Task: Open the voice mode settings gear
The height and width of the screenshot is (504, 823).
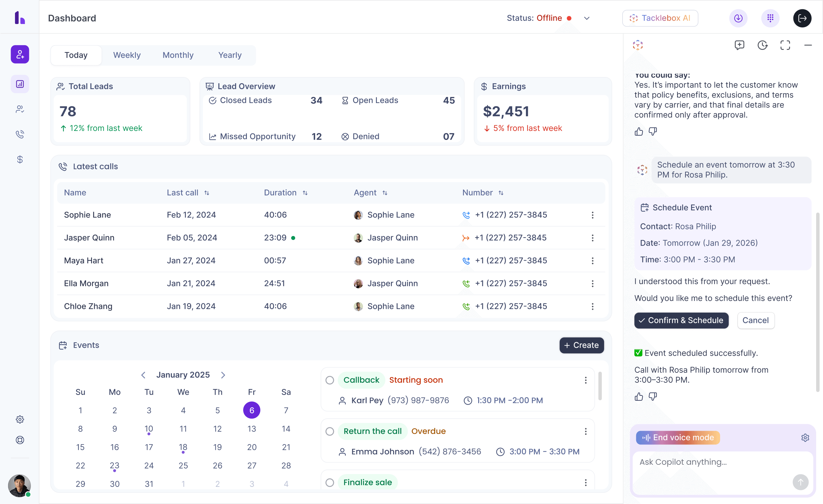Action: [805, 438]
